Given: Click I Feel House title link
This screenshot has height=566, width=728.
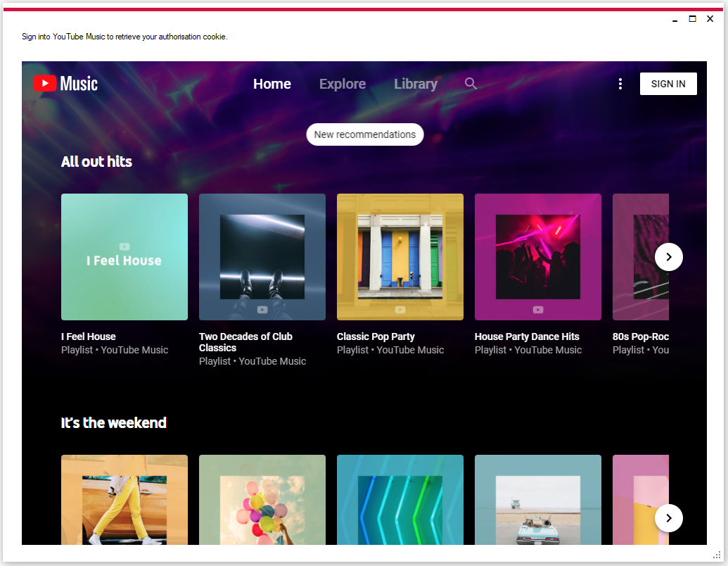Looking at the screenshot, I should pyautogui.click(x=88, y=337).
